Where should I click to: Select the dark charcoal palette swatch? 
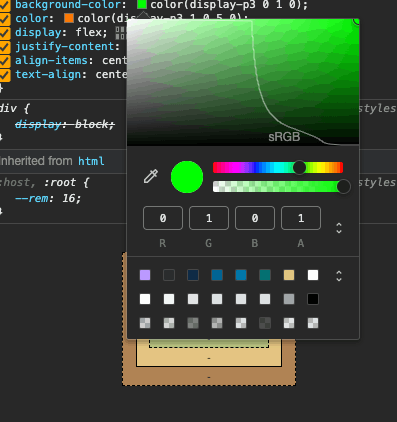coord(169,275)
